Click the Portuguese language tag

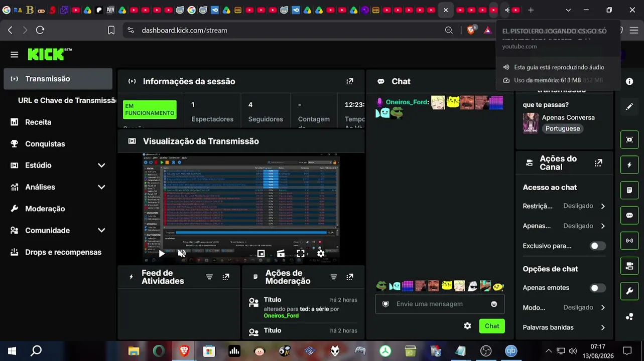click(x=563, y=128)
